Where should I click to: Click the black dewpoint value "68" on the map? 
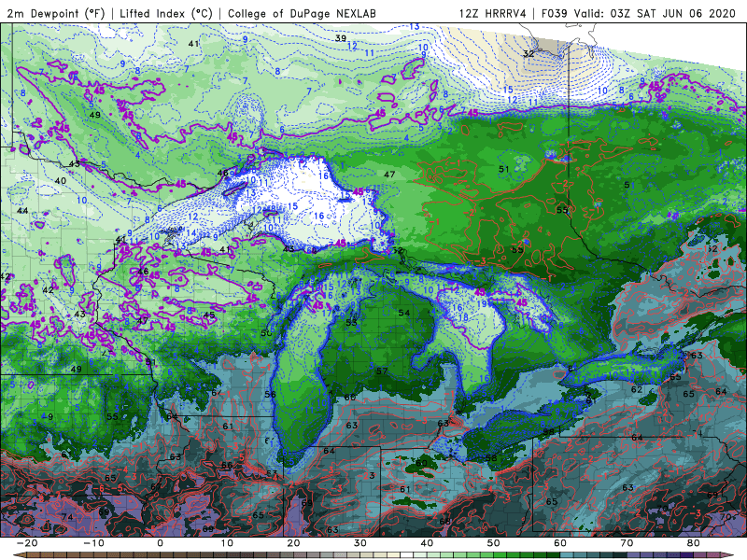[445, 522]
